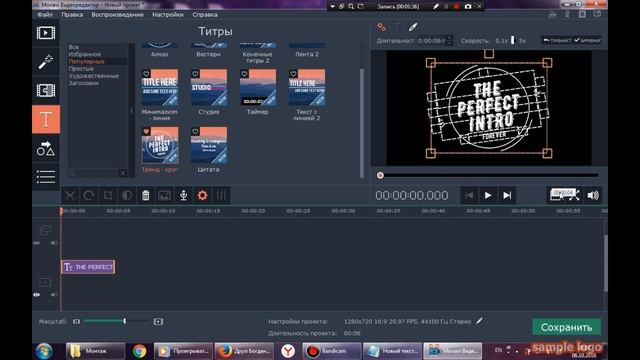Skip to previous frame button
Viewport: 640px width, 360px height.
tap(469, 195)
